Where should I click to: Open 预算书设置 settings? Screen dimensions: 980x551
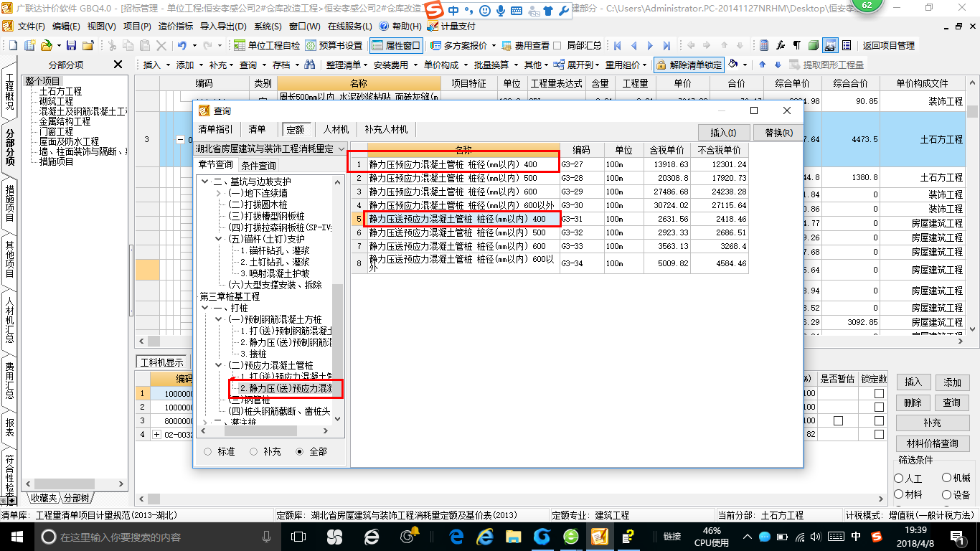[334, 45]
